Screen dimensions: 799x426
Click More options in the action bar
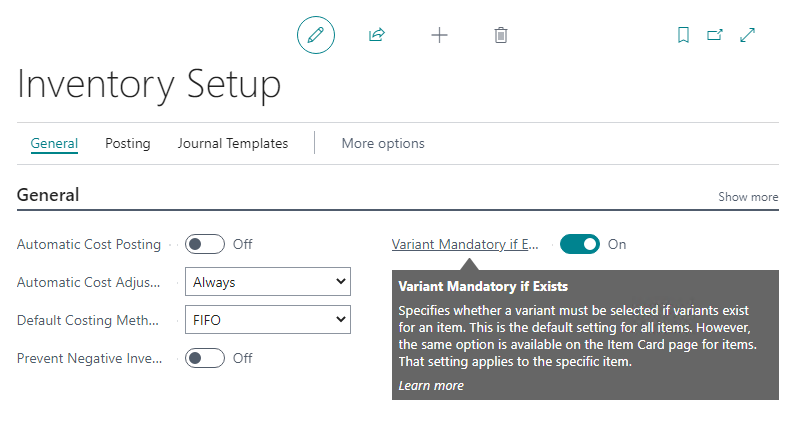click(x=383, y=143)
